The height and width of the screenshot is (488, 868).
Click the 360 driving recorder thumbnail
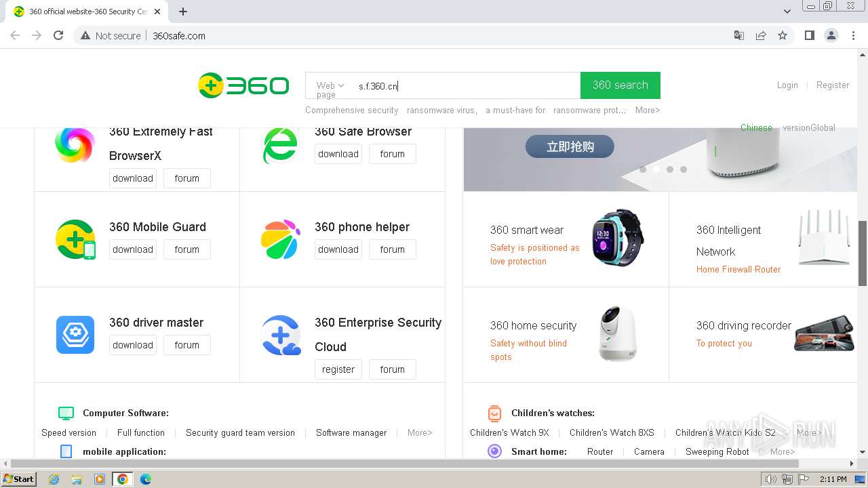pos(824,333)
